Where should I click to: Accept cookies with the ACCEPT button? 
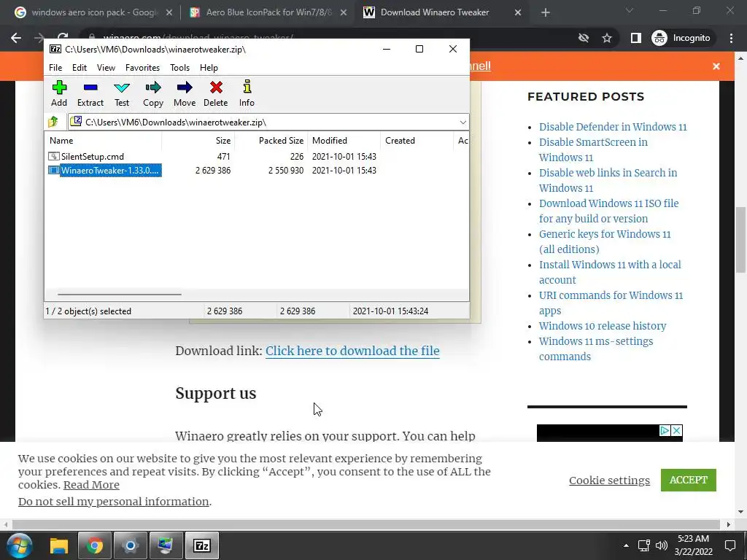pyautogui.click(x=689, y=480)
